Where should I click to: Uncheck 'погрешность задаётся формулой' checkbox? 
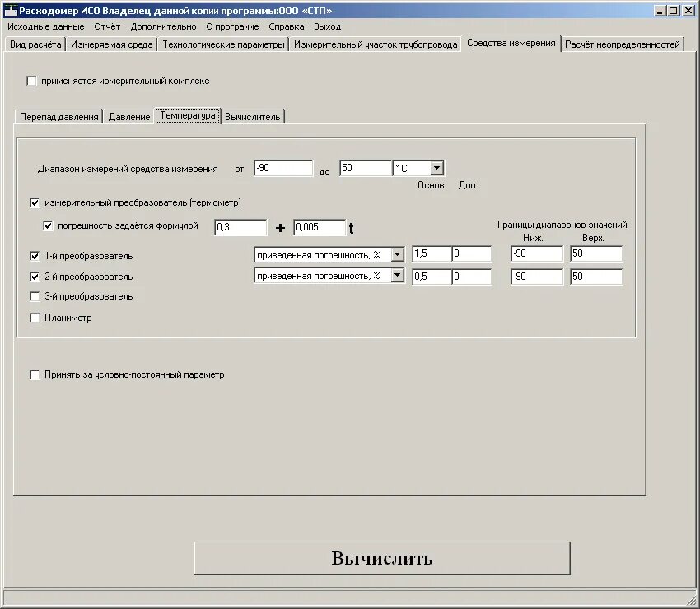[x=48, y=225]
